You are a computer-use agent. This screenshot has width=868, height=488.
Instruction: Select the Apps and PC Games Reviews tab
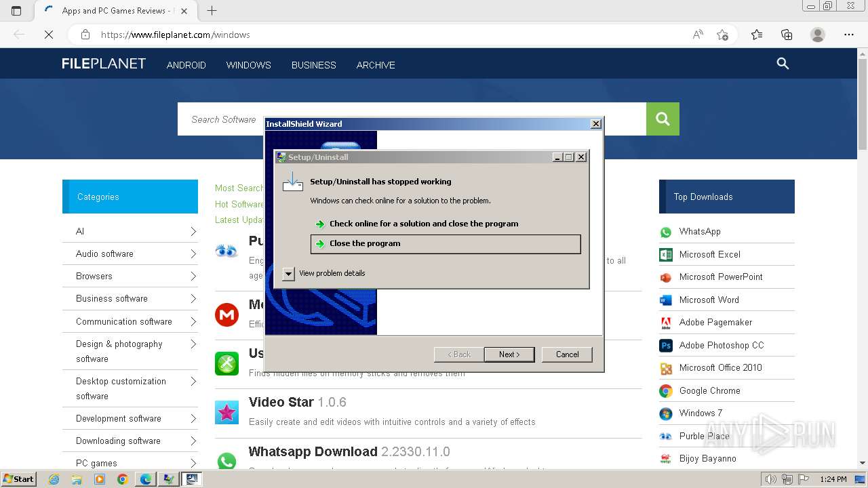click(x=115, y=10)
